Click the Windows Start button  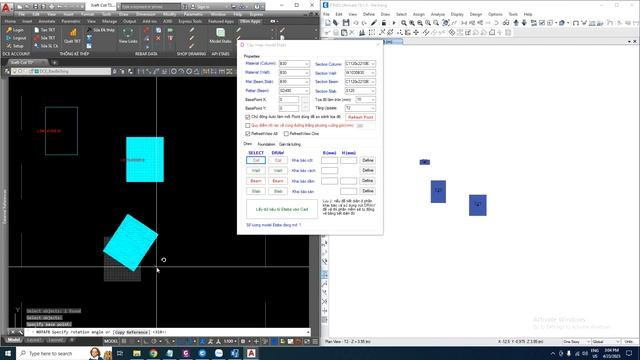(8, 353)
